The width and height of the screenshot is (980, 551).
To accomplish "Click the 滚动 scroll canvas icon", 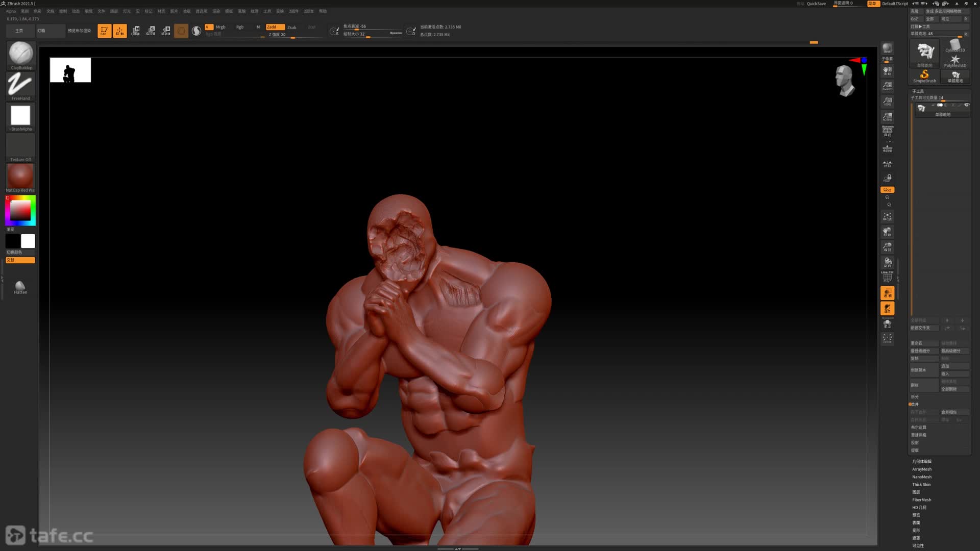I will click(887, 71).
